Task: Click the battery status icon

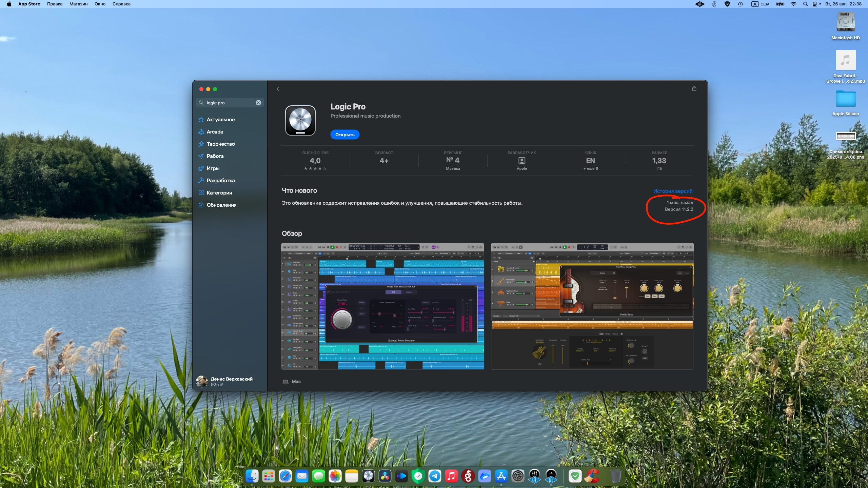Action: pos(780,4)
